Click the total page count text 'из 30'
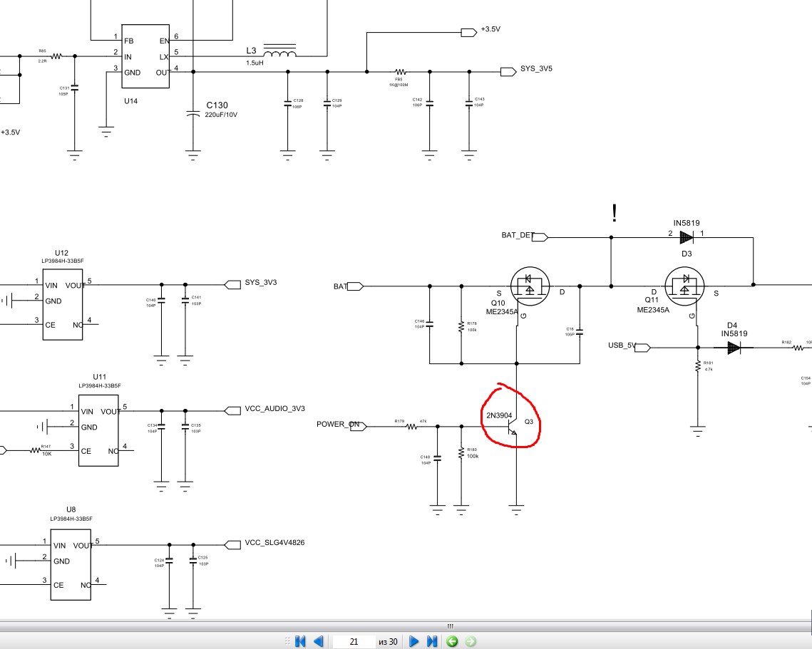 pyautogui.click(x=388, y=642)
